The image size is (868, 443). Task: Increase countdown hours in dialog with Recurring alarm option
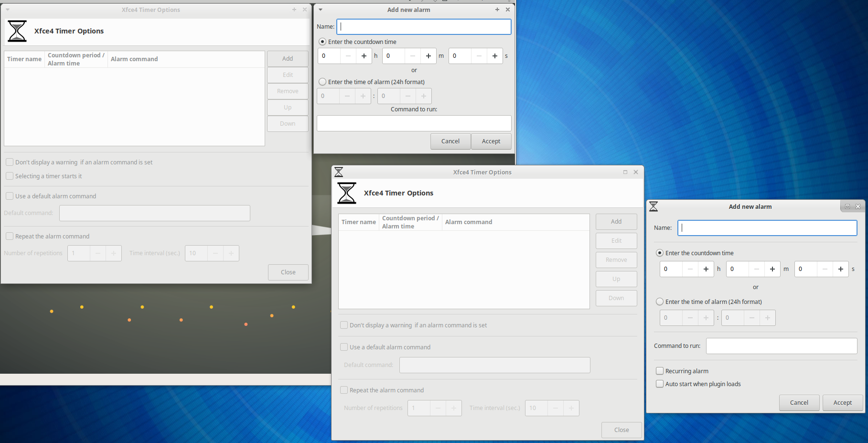(706, 269)
